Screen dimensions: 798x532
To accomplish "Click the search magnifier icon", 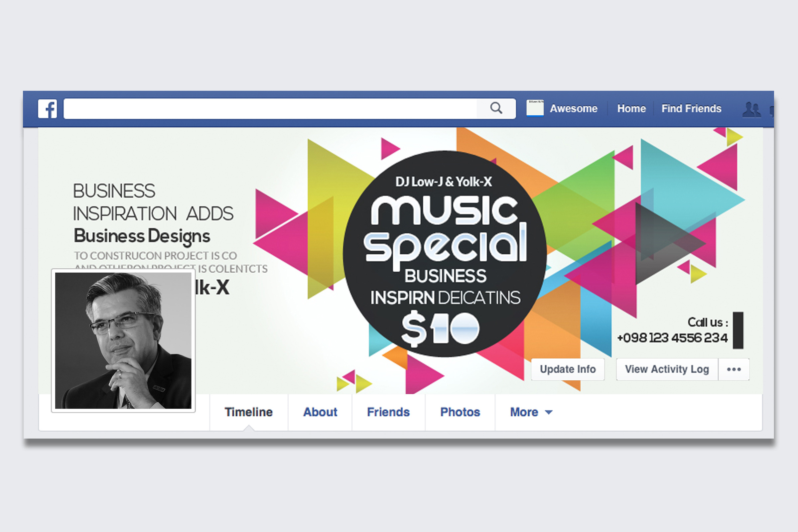I will [496, 108].
